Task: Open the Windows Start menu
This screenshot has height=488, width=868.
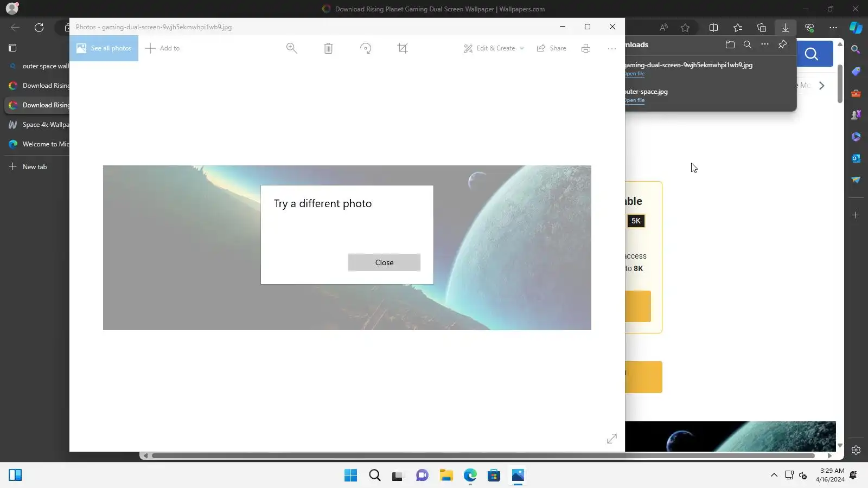Action: 350,476
